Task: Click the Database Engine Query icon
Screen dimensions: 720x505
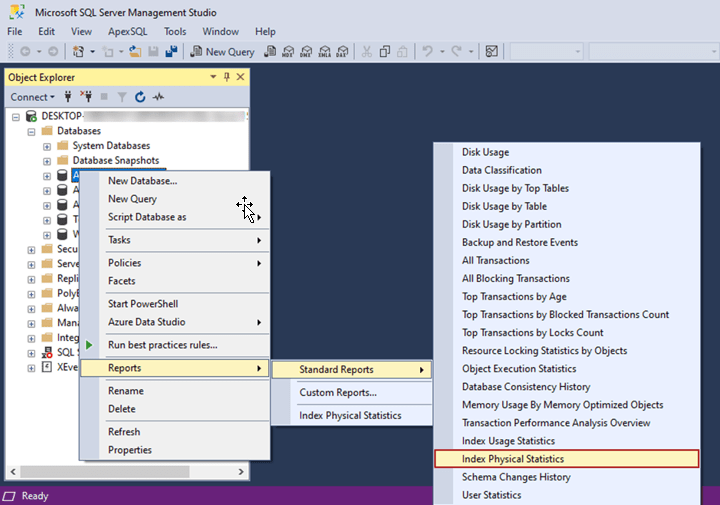Action: tap(270, 52)
